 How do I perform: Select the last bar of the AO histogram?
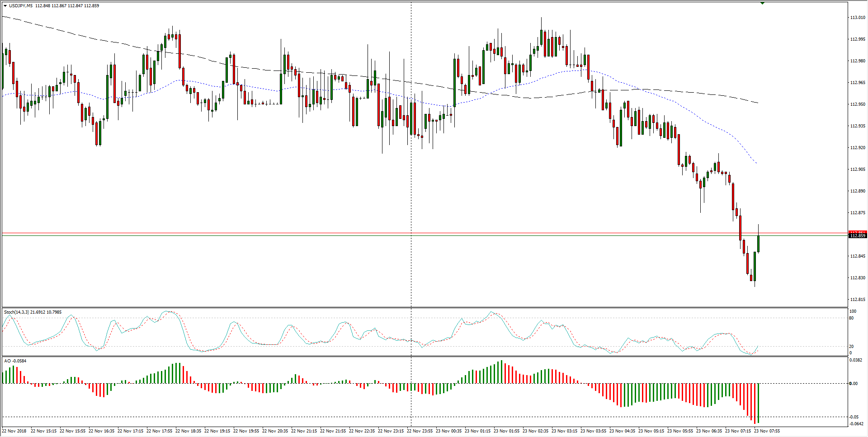click(x=758, y=403)
